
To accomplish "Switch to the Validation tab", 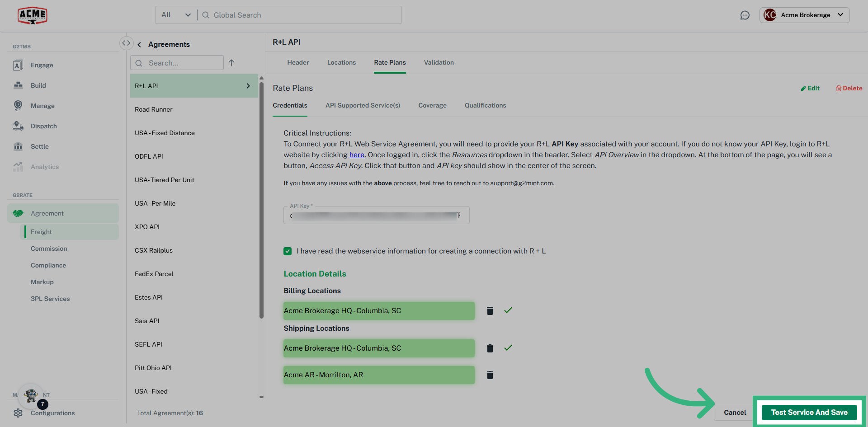I will (439, 62).
